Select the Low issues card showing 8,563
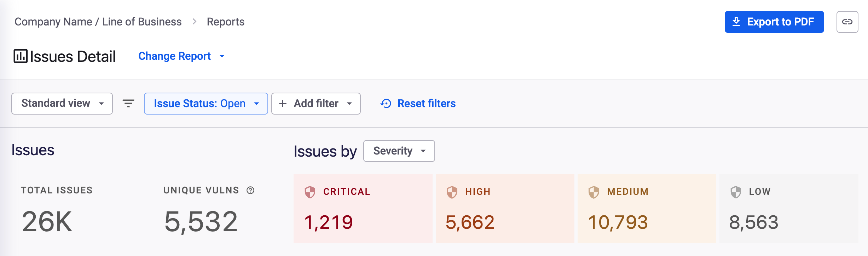Screen dimensions: 868x256 (789, 209)
